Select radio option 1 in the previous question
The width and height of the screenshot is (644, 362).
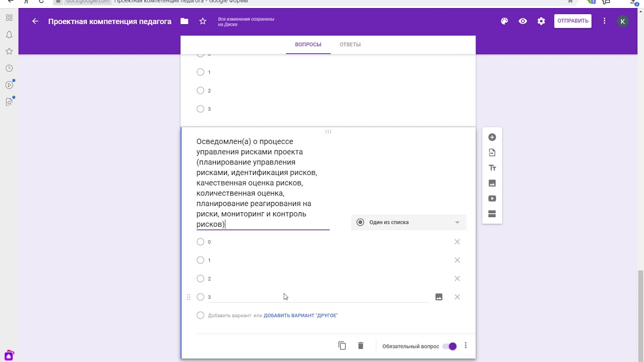click(x=200, y=72)
